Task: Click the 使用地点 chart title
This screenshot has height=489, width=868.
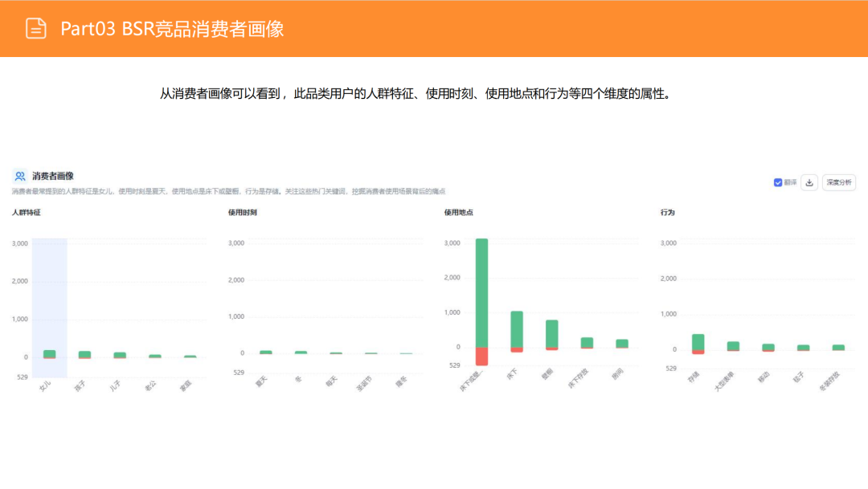Action: [458, 213]
